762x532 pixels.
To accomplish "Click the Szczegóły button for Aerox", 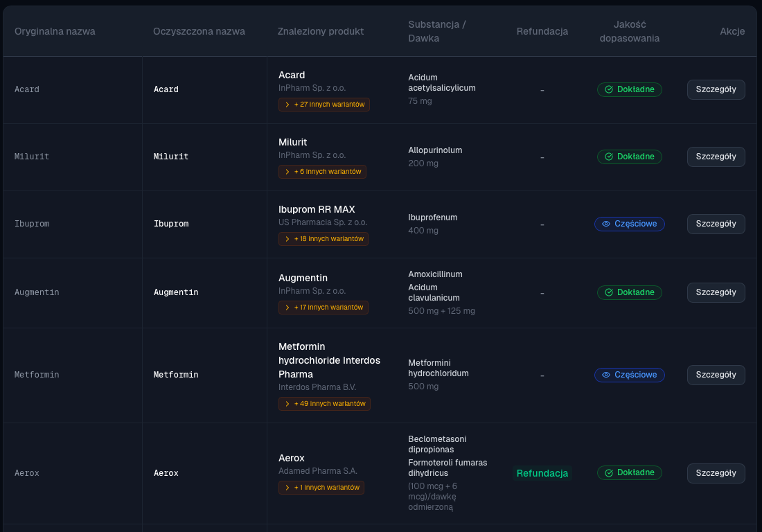I will (716, 473).
